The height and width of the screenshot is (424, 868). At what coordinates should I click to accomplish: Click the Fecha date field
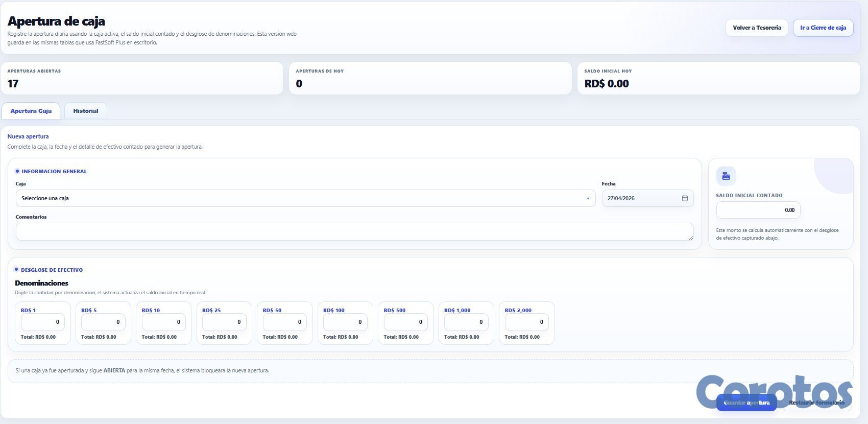point(641,198)
